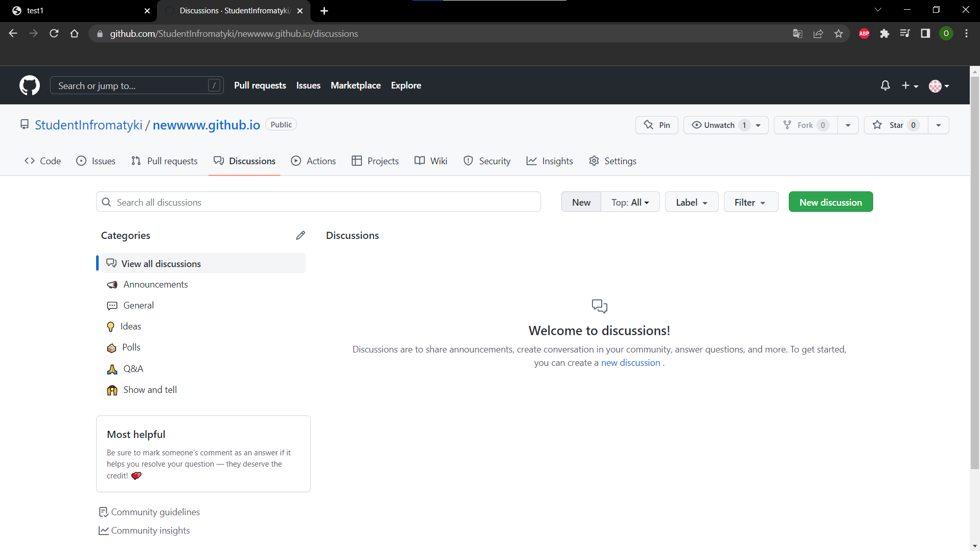This screenshot has width=980, height=551.
Task: Open the Insights tab
Action: point(550,161)
